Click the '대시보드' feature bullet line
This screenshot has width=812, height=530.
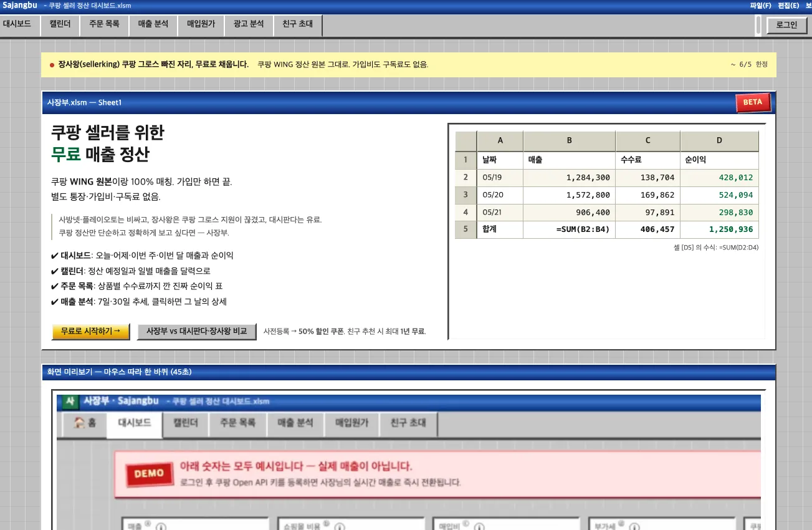(142, 256)
